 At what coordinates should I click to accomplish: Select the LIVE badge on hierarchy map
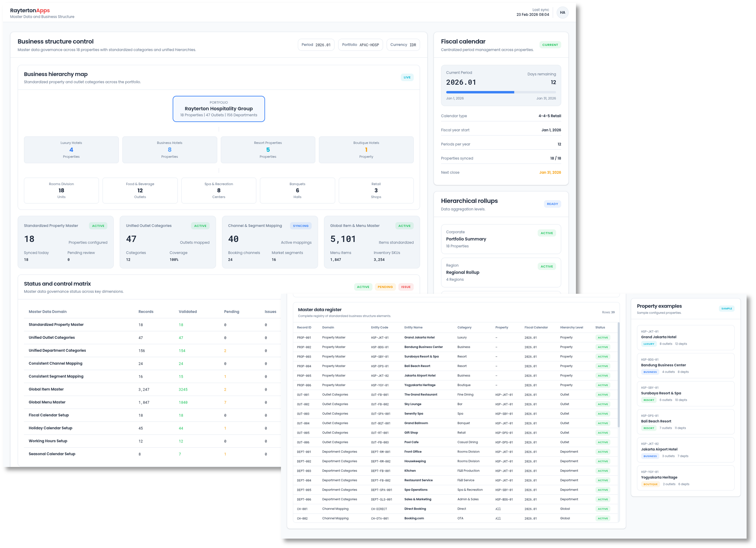click(x=407, y=77)
